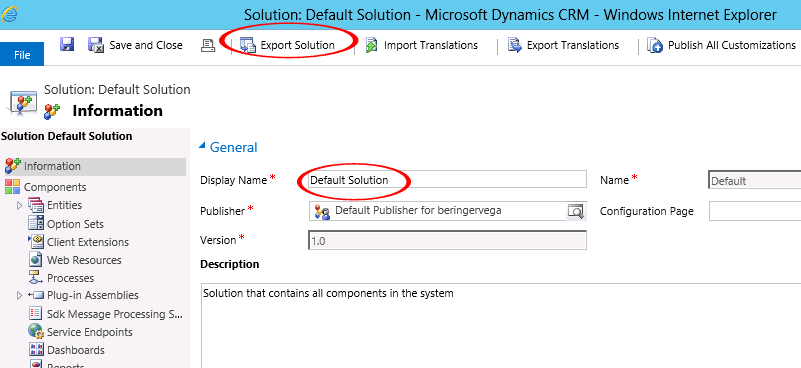Open Option Sets in the tree
801x368 pixels.
75,224
